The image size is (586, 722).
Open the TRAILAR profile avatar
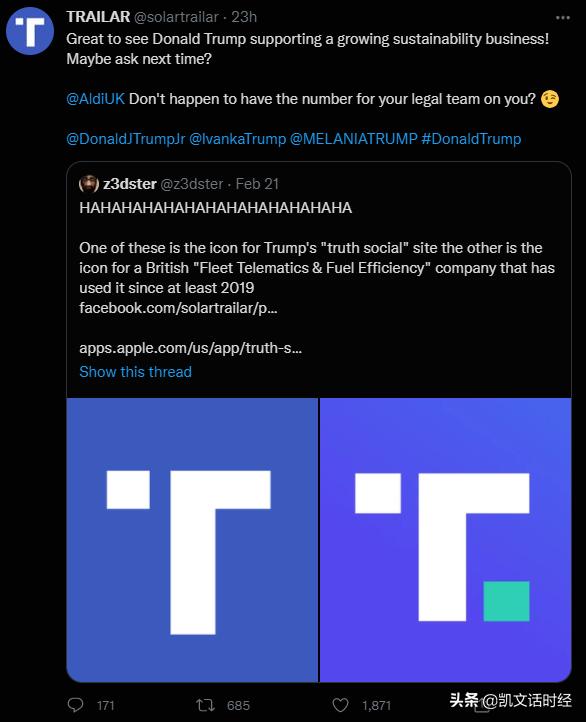pos(30,31)
